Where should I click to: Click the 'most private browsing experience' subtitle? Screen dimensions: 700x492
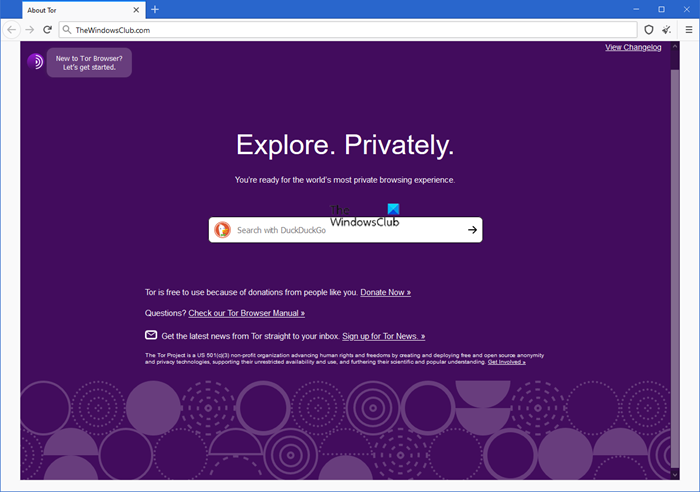click(345, 180)
